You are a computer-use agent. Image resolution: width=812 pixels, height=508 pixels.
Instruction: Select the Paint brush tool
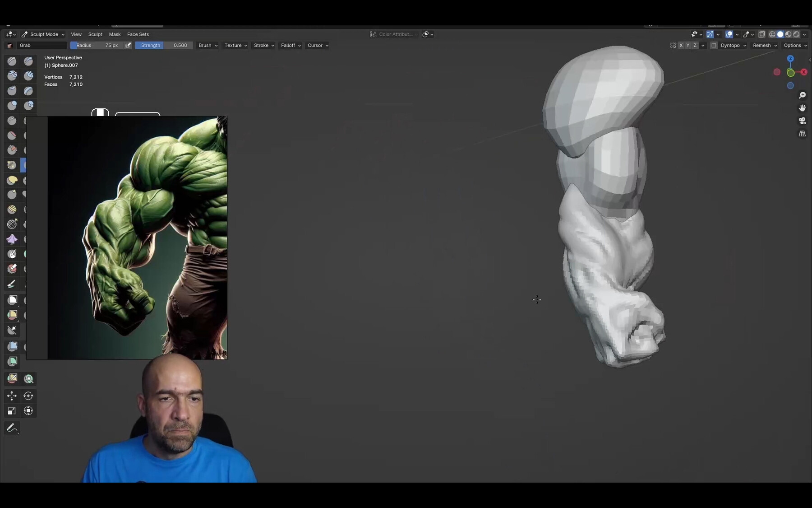point(12,284)
